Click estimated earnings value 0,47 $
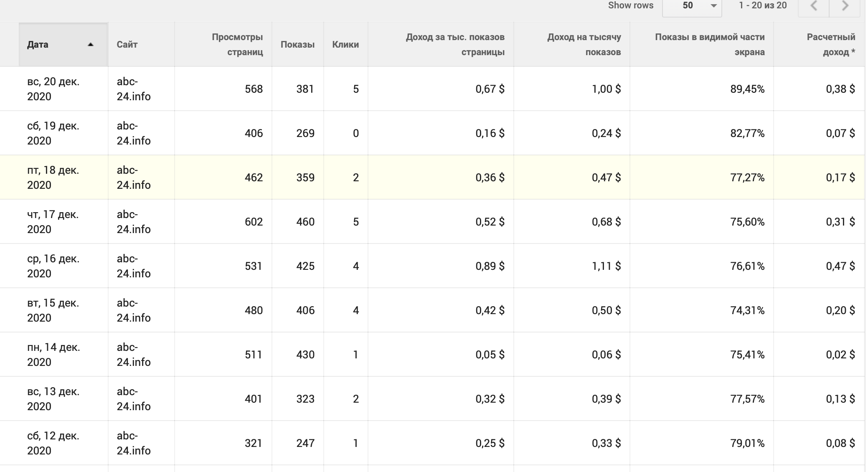 point(840,266)
